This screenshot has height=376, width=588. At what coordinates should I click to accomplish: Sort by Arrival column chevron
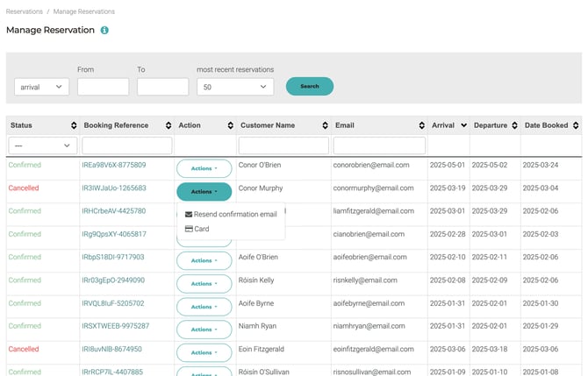464,125
